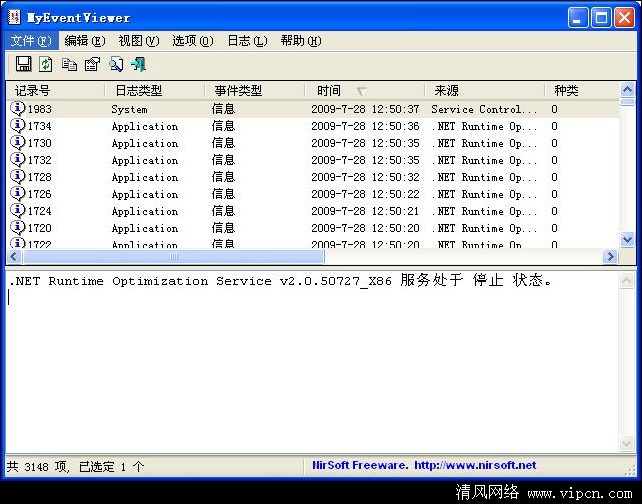Open the Properties toolbar icon

pyautogui.click(x=92, y=64)
